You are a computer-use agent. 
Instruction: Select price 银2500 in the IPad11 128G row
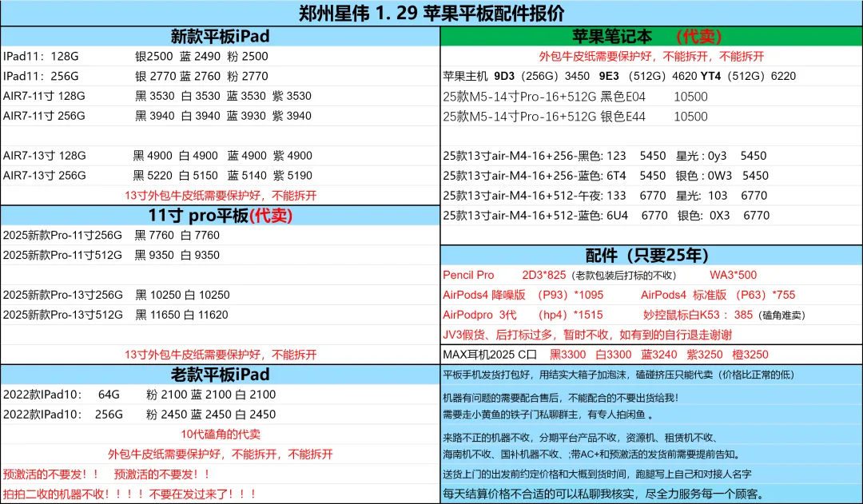154,56
